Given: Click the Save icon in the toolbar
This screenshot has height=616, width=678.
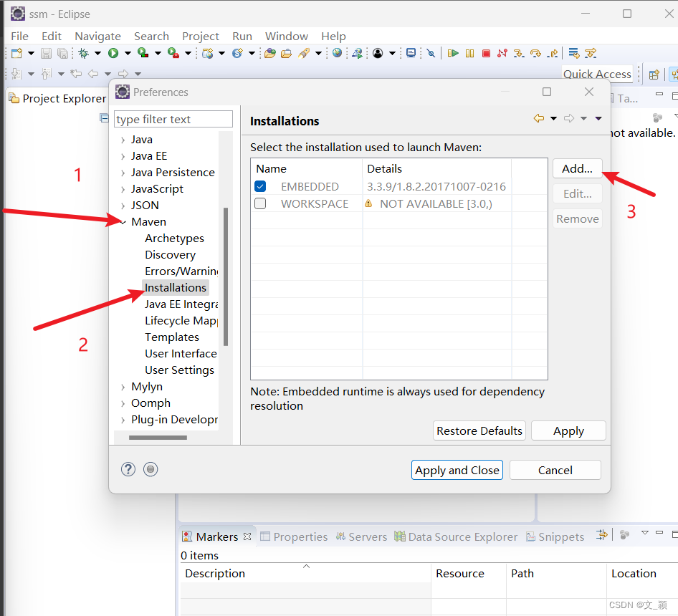Looking at the screenshot, I should tap(45, 53).
